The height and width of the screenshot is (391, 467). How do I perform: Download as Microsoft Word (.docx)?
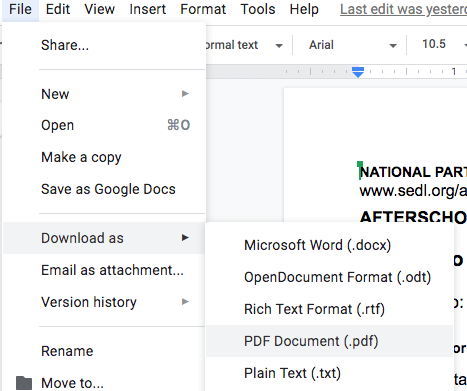tap(329, 245)
